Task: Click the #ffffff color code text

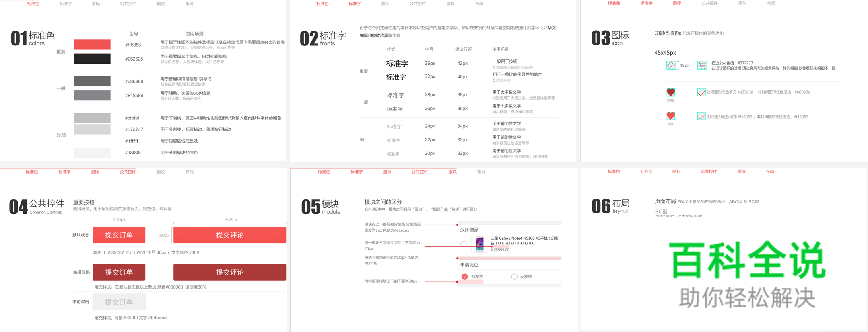Action: [132, 141]
